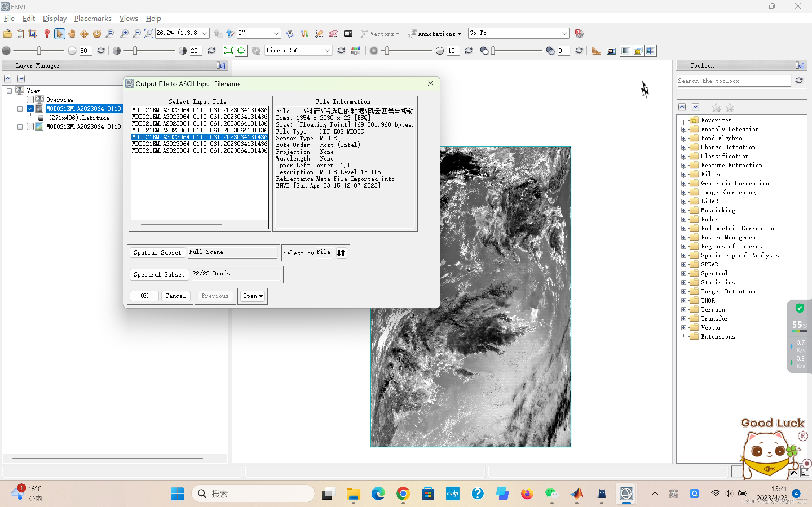Click the refresh icon beside toolbox search
Viewport: 812px width, 507px height.
tap(799, 81)
